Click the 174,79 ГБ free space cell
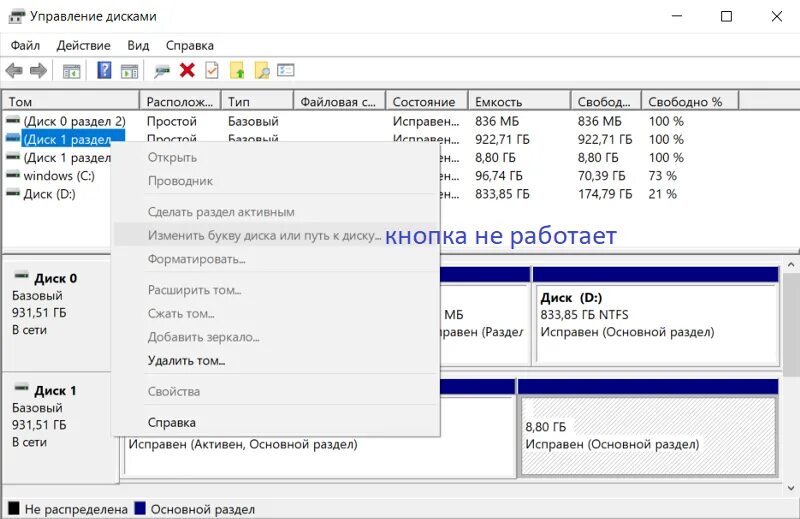Screen dimensions: 800x519 (x=605, y=194)
